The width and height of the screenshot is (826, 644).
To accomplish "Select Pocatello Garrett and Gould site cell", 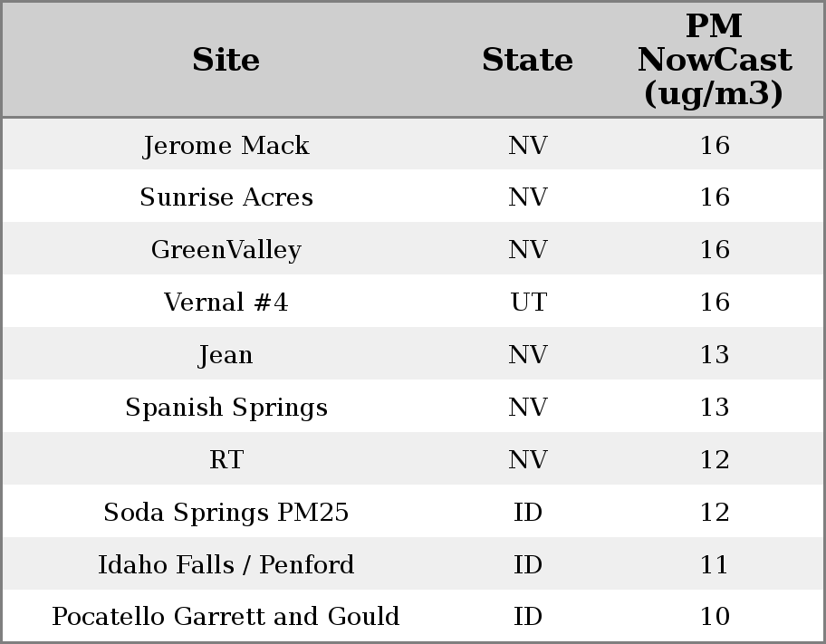I will point(226,617).
